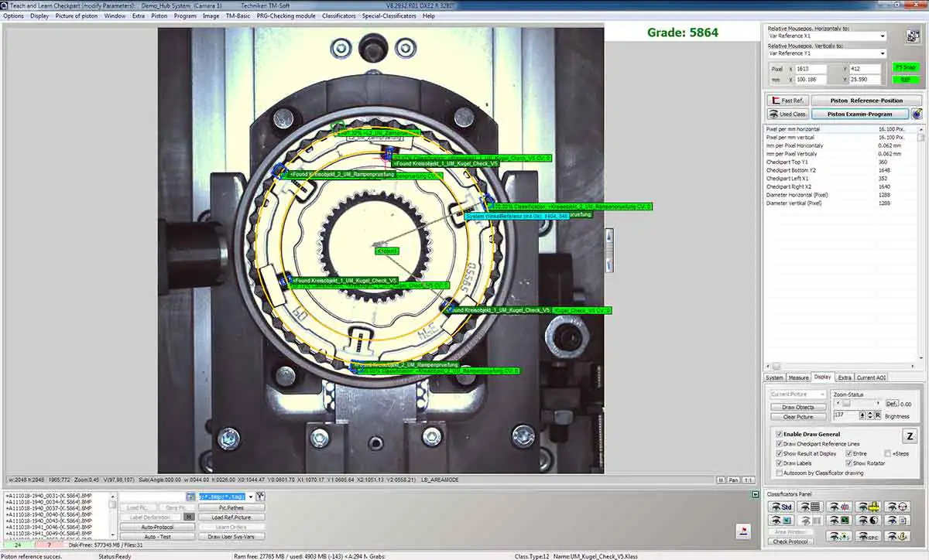Click the small M button under image
The width and height of the screenshot is (929, 560).
point(721,480)
